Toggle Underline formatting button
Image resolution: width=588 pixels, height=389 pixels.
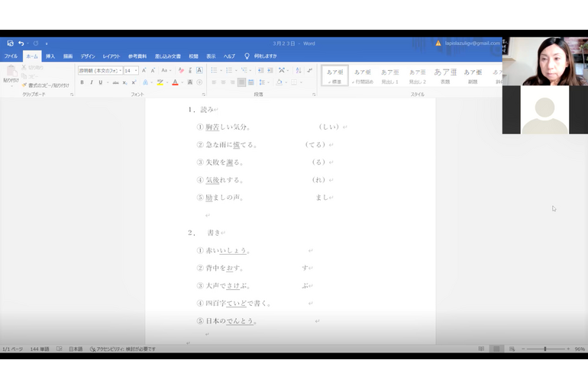[x=99, y=82]
